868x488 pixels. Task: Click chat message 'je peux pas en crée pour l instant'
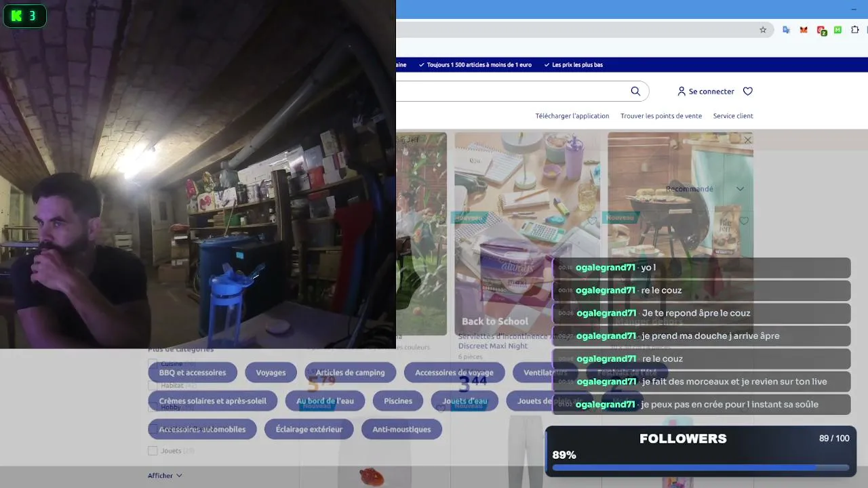click(x=701, y=405)
